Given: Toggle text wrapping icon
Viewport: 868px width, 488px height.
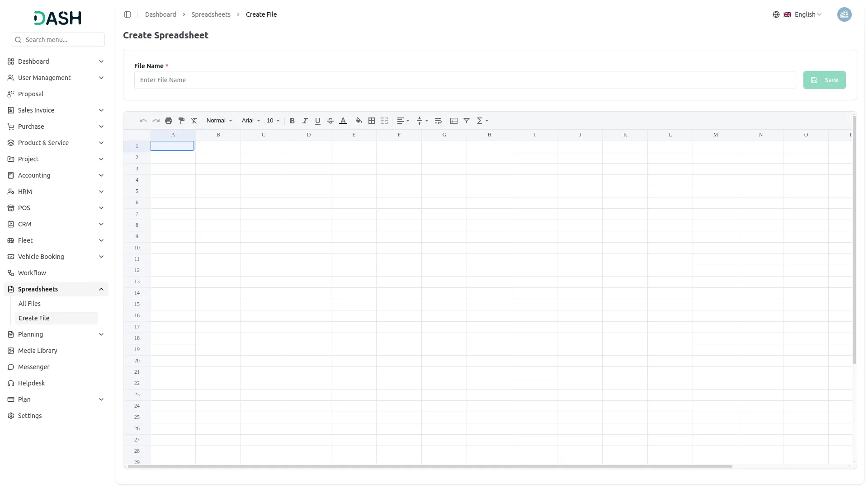Looking at the screenshot, I should coord(438,121).
